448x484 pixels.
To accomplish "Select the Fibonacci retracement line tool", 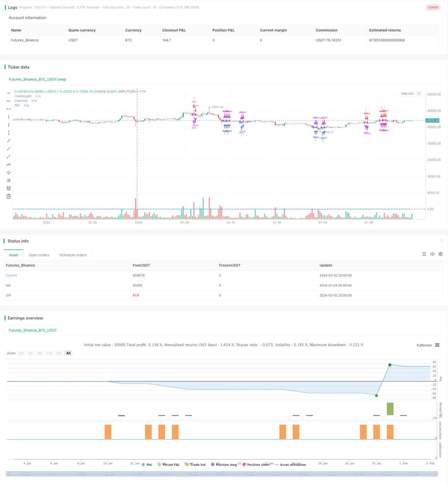I will [x=9, y=188].
